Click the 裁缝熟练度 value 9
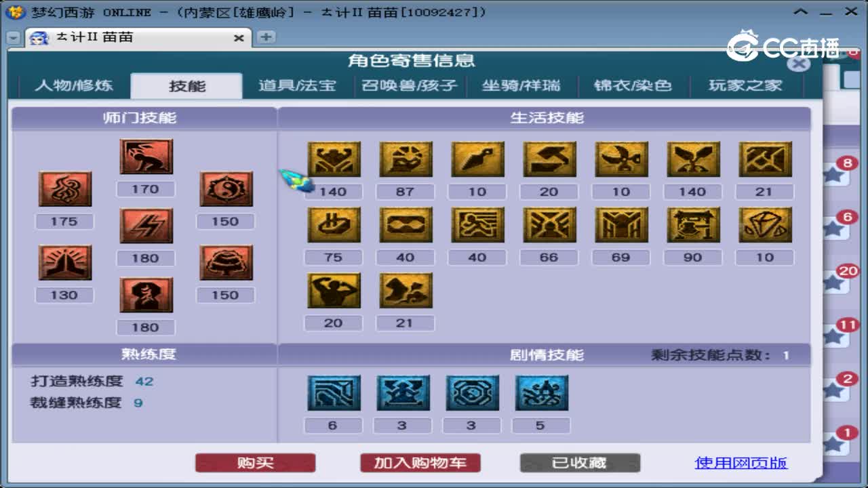Image resolution: width=868 pixels, height=488 pixels. 138,403
